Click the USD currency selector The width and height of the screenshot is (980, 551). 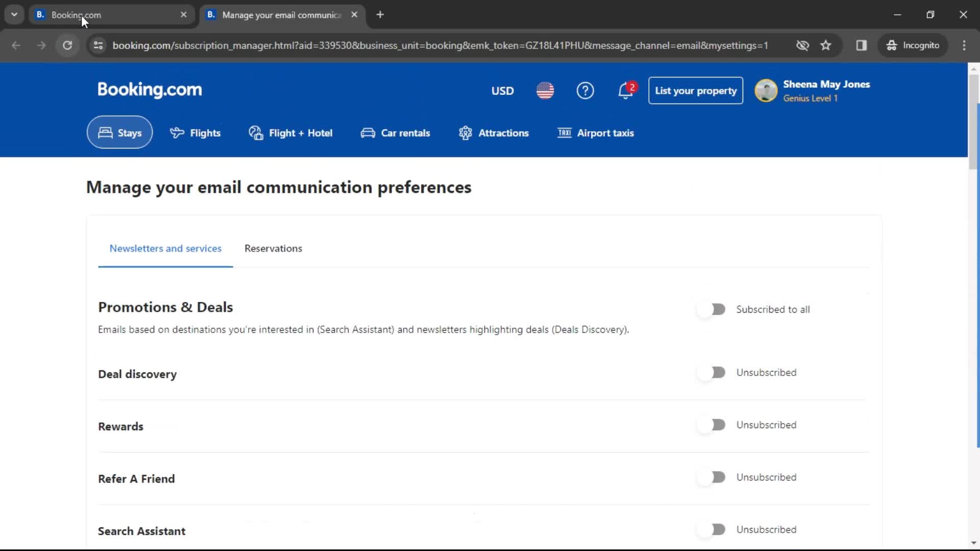tap(502, 90)
